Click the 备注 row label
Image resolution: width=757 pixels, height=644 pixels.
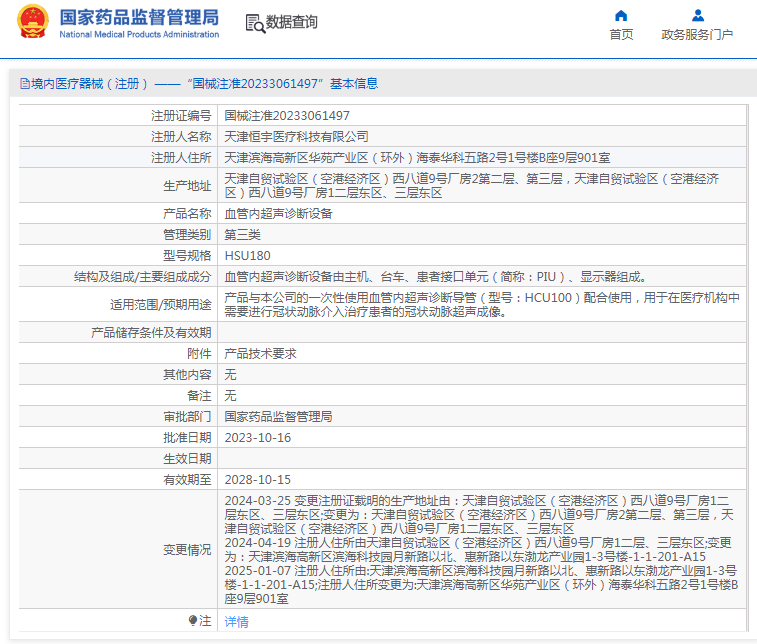[199, 396]
